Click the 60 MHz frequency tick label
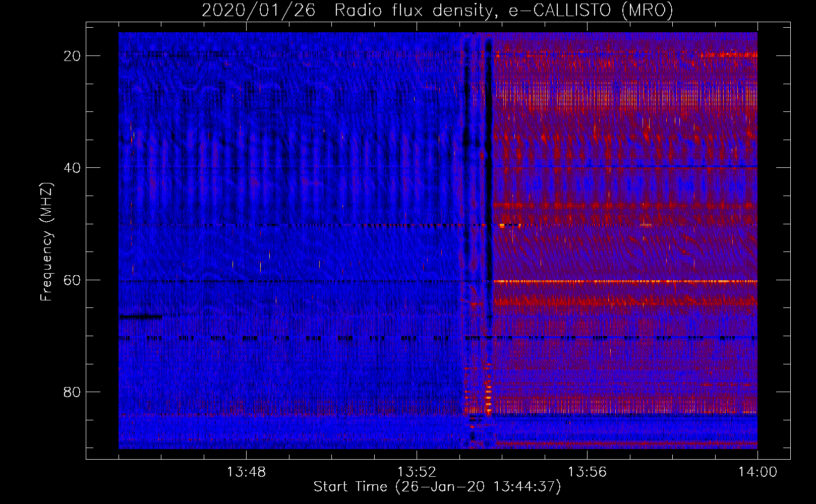The image size is (816, 504). pos(72,280)
